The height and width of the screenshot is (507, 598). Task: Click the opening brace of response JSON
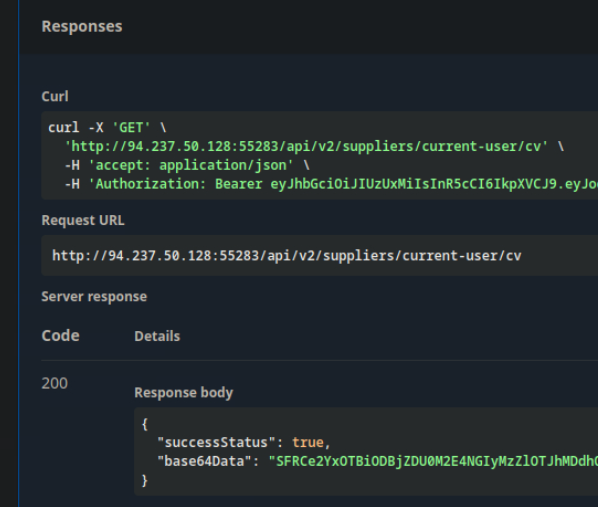(x=145, y=424)
